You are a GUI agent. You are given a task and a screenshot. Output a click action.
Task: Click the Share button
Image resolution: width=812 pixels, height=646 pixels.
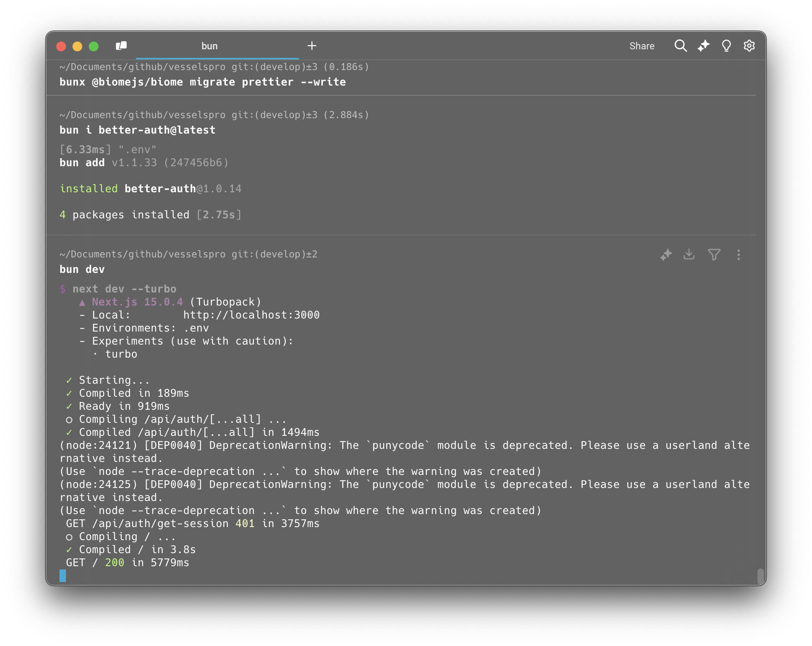(642, 46)
